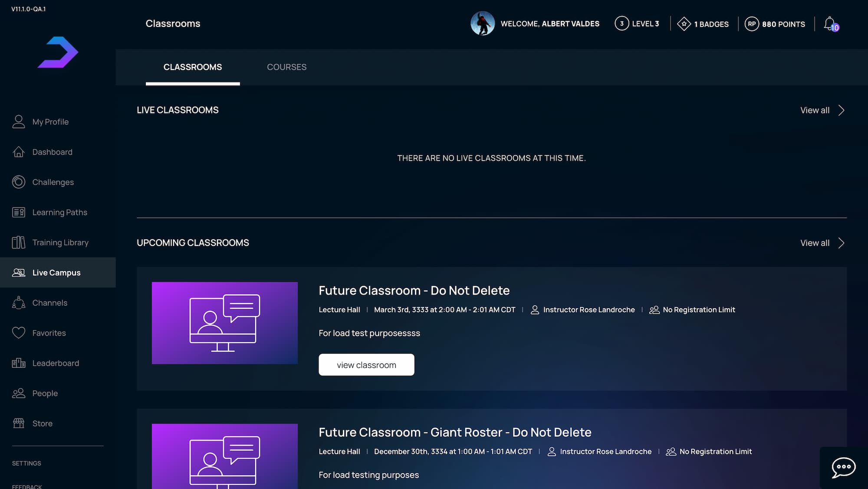The image size is (868, 489).
Task: Go to Dashboard in sidebar
Action: coord(52,152)
